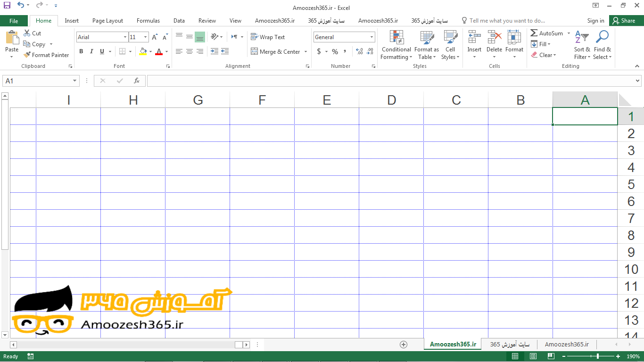Click the Merge & Center icon
The image size is (644, 362).
click(x=255, y=52)
